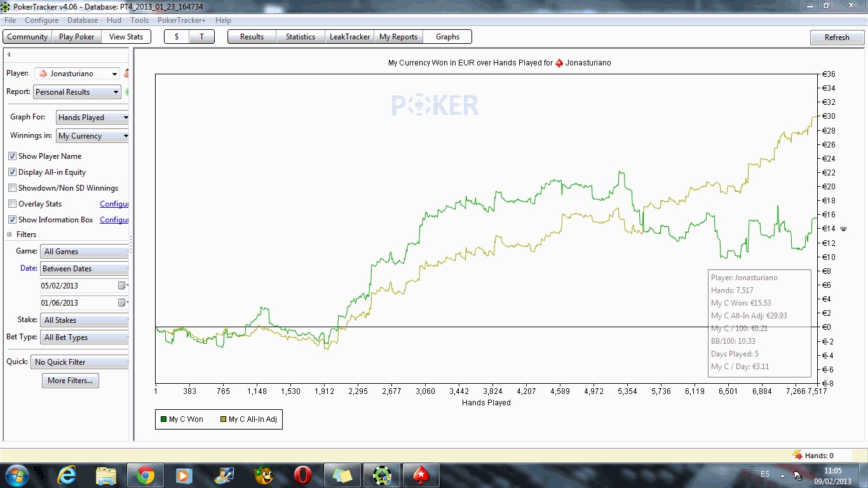Open the start date calendar picker

click(122, 286)
